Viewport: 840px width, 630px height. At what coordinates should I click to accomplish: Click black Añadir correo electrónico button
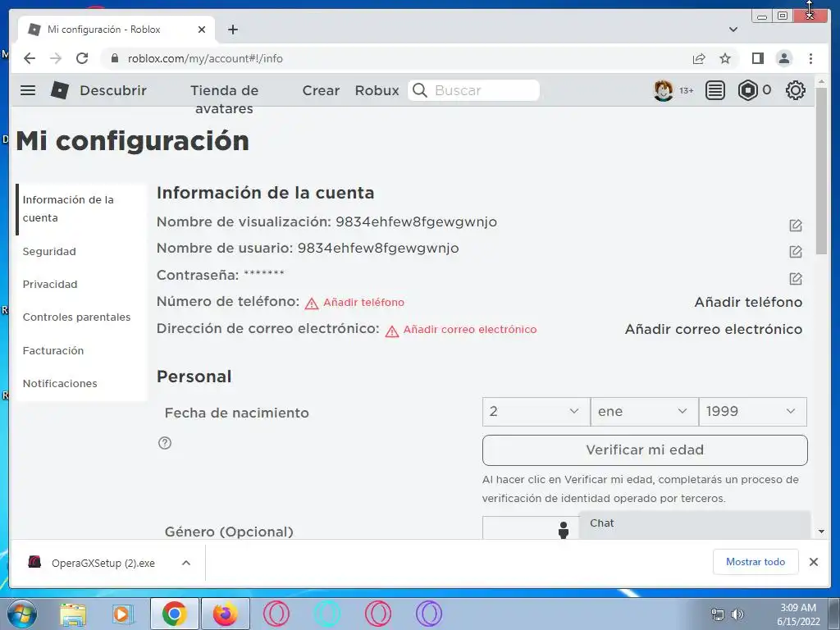[x=714, y=329]
